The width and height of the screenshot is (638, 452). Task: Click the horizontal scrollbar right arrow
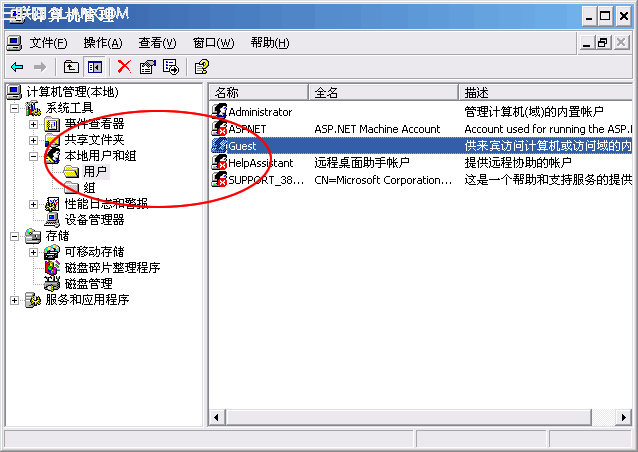[x=624, y=417]
